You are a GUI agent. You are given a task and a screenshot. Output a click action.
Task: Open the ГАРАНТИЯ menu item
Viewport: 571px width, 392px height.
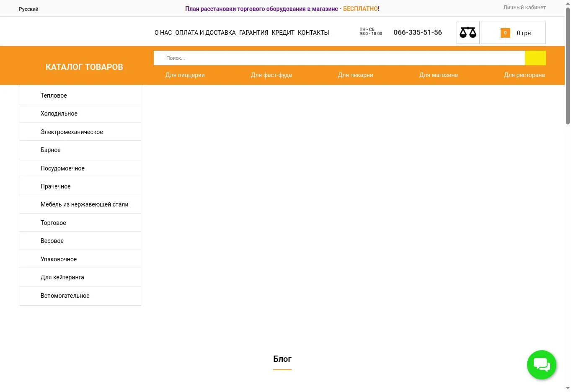(x=253, y=33)
